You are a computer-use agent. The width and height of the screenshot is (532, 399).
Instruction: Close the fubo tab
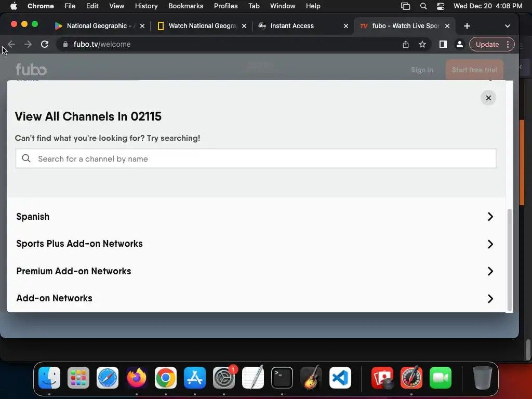coord(447,26)
